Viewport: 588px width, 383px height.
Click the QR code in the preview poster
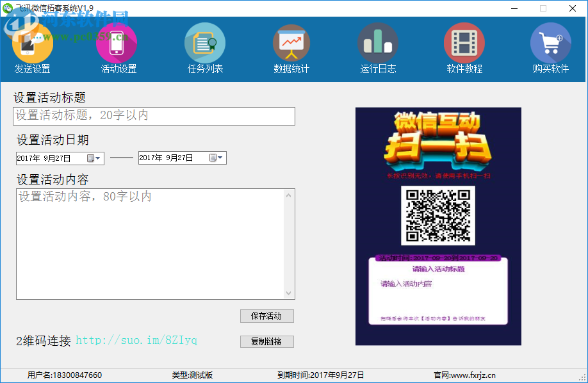pyautogui.click(x=438, y=216)
